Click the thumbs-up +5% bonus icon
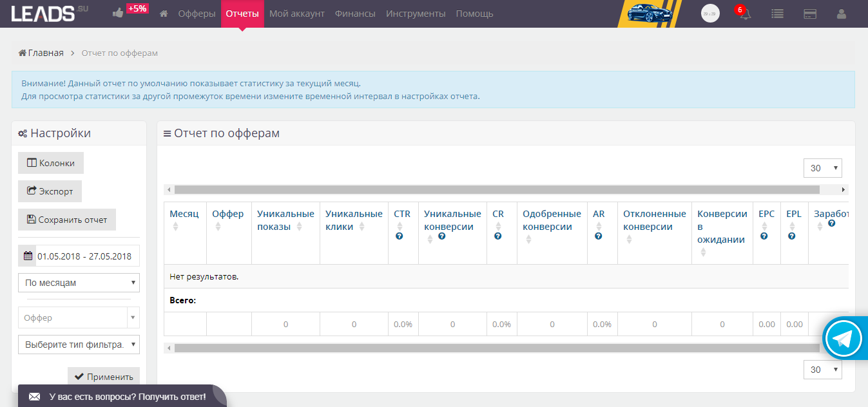This screenshot has height=407, width=868. (119, 13)
